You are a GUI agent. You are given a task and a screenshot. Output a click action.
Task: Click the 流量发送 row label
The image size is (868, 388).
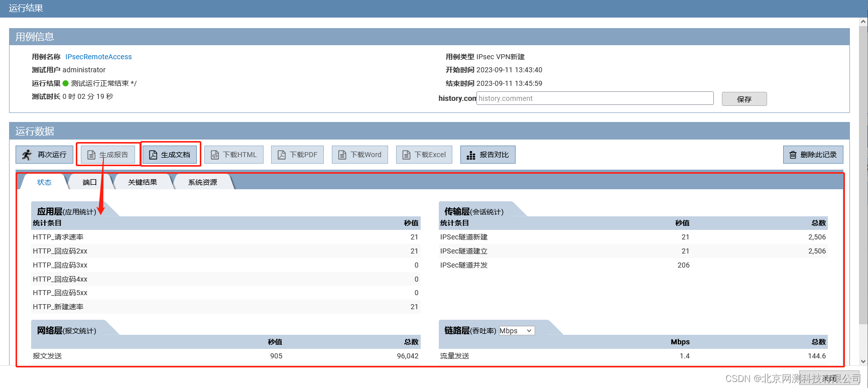point(455,356)
